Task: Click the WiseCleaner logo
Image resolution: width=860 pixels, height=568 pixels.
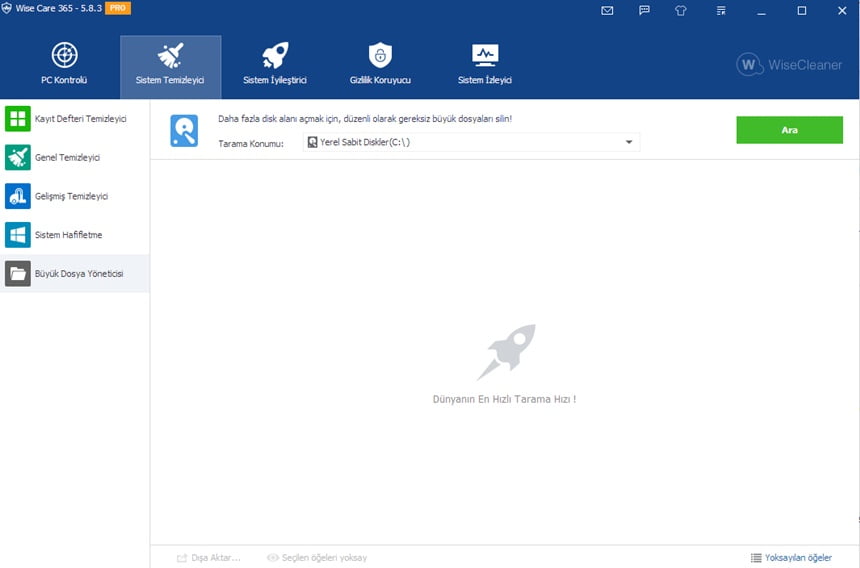Action: tap(789, 65)
